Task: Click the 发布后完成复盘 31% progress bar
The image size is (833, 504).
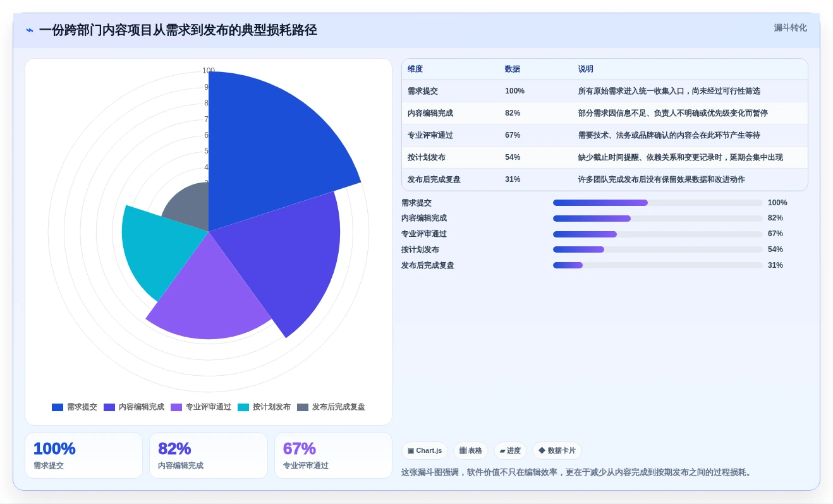Action: click(658, 265)
